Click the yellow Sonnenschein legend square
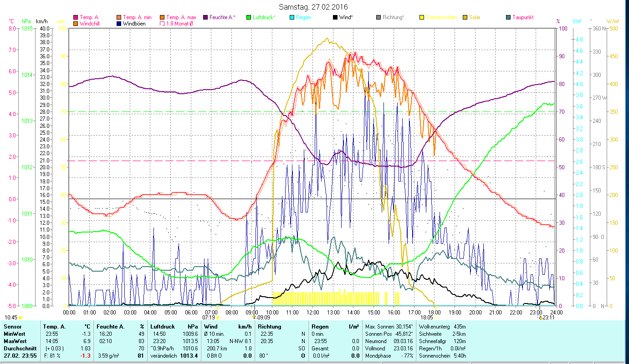629x364 pixels. pos(422,18)
